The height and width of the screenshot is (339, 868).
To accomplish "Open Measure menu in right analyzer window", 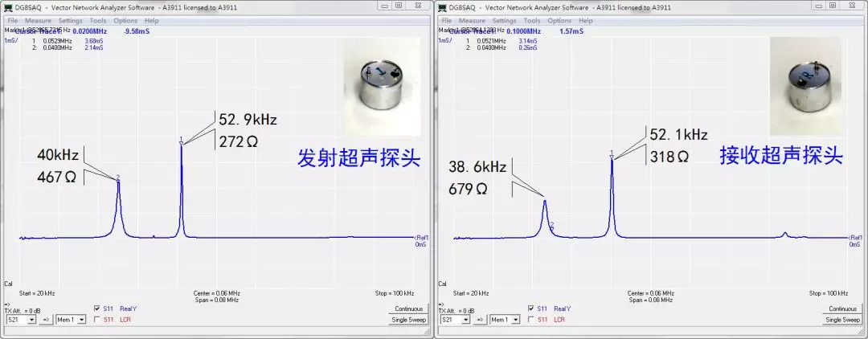I will 472,20.
